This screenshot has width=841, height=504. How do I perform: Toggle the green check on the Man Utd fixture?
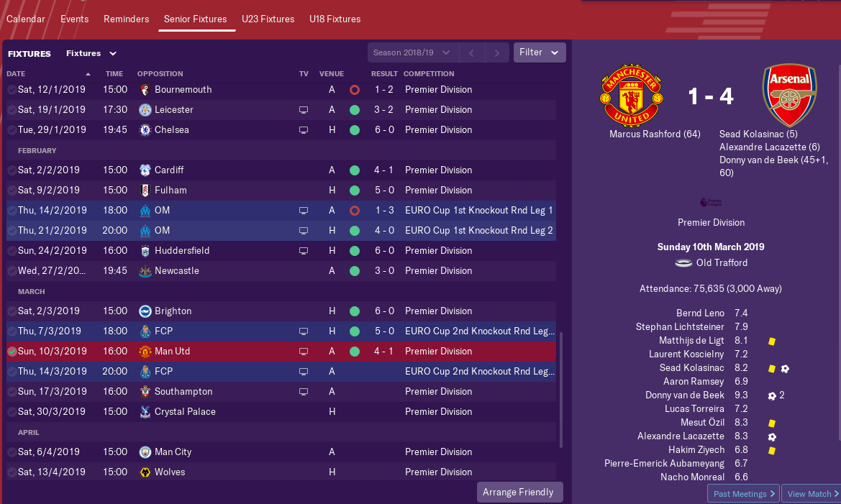point(12,352)
